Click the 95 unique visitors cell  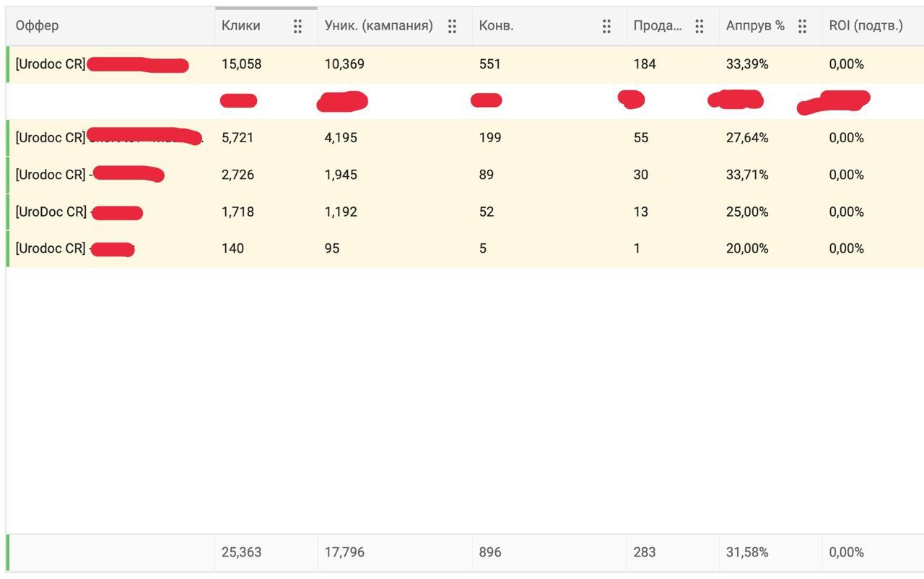pyautogui.click(x=332, y=248)
